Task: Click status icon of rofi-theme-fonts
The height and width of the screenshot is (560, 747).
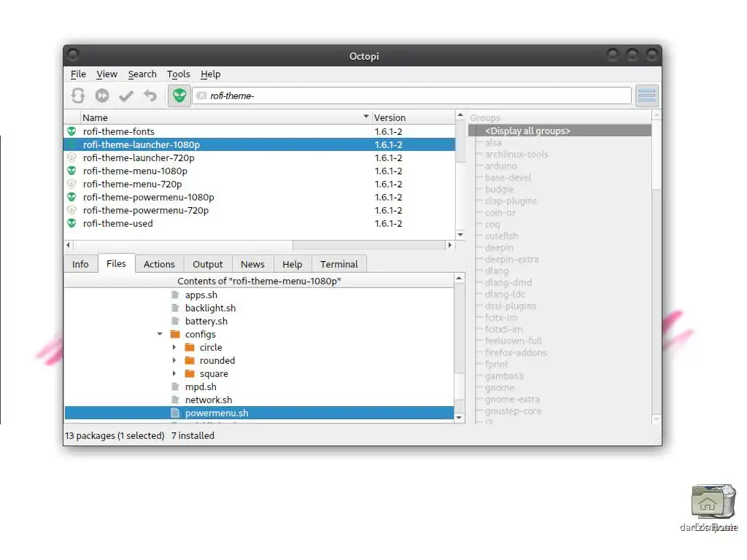Action: coord(72,131)
